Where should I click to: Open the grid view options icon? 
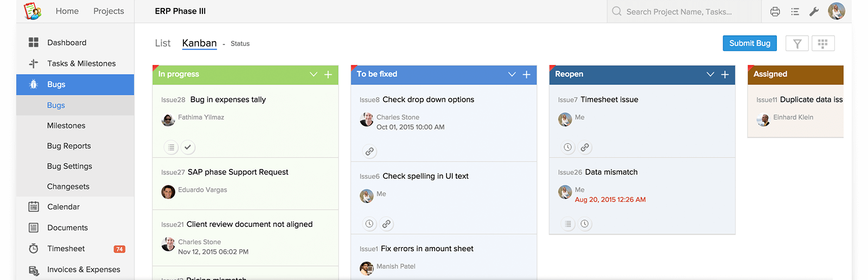point(822,44)
